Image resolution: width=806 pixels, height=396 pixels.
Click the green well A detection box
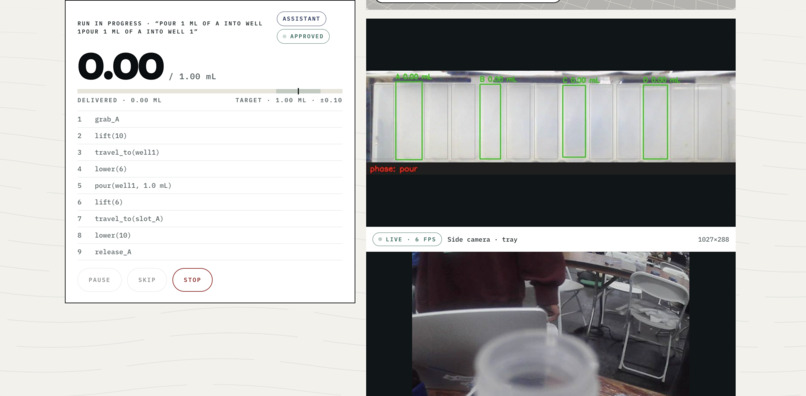pyautogui.click(x=409, y=120)
